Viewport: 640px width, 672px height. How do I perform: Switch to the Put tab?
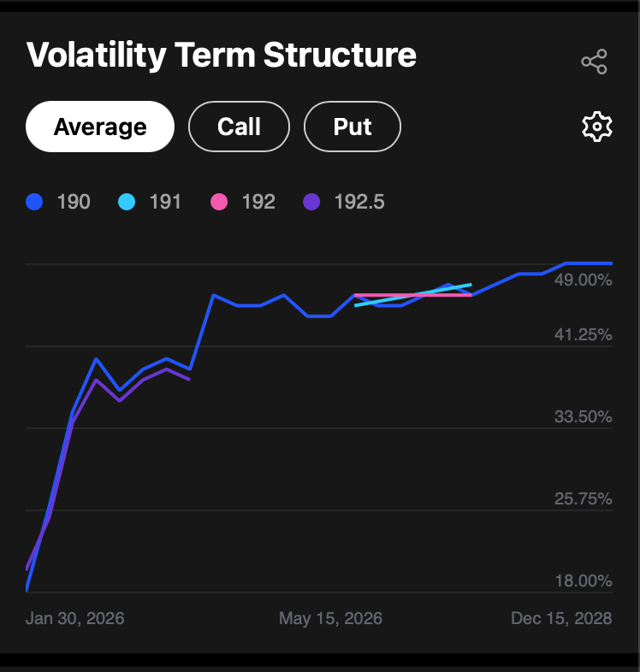coord(353,127)
